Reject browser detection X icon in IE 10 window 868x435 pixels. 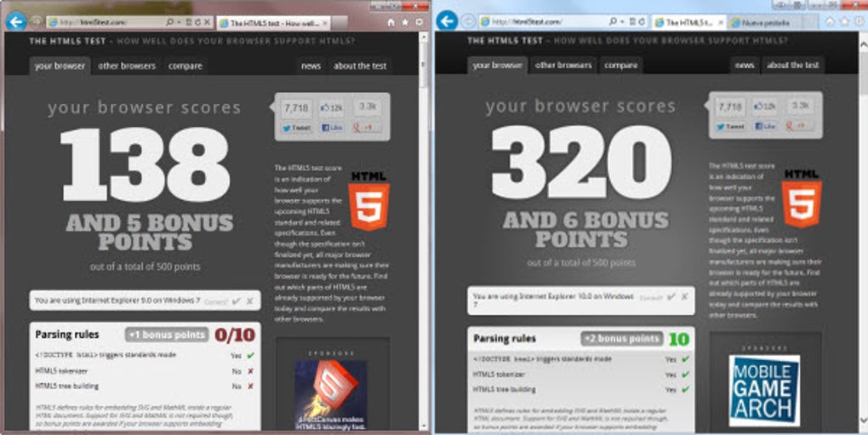coord(684,296)
